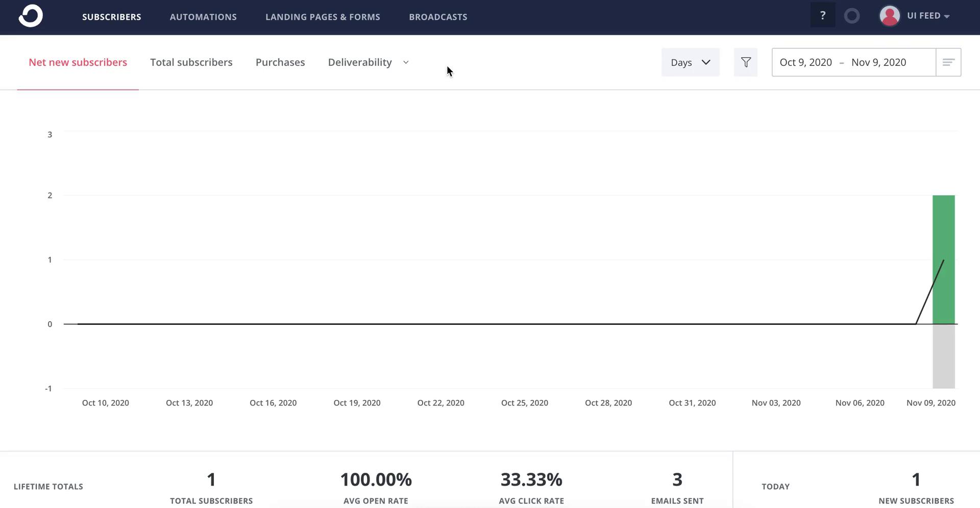Click the green Nov 09 subscriber bar
The height and width of the screenshot is (508, 980).
944,259
